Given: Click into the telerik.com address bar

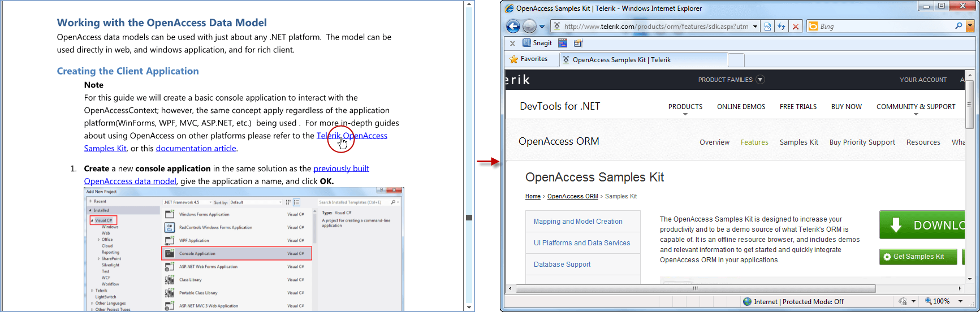Looking at the screenshot, I should 656,27.
